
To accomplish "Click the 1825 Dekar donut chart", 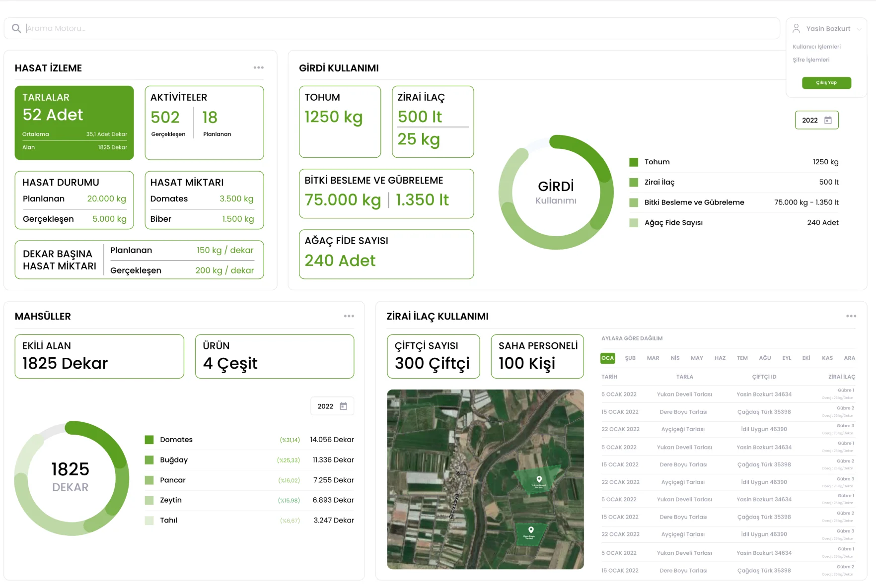I will point(72,478).
